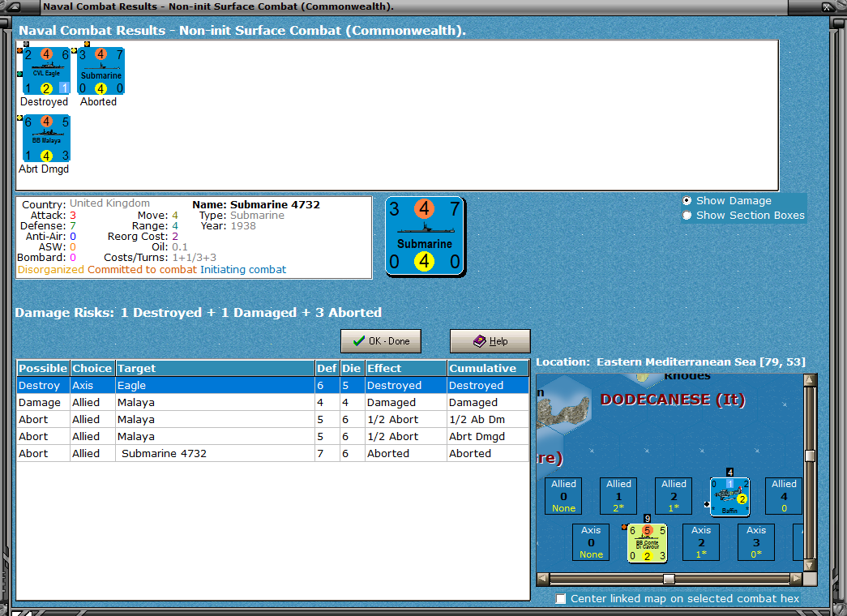This screenshot has height=616, width=847.
Task: Click the minimap vertical scrollbar up arrow
Action: coord(809,380)
